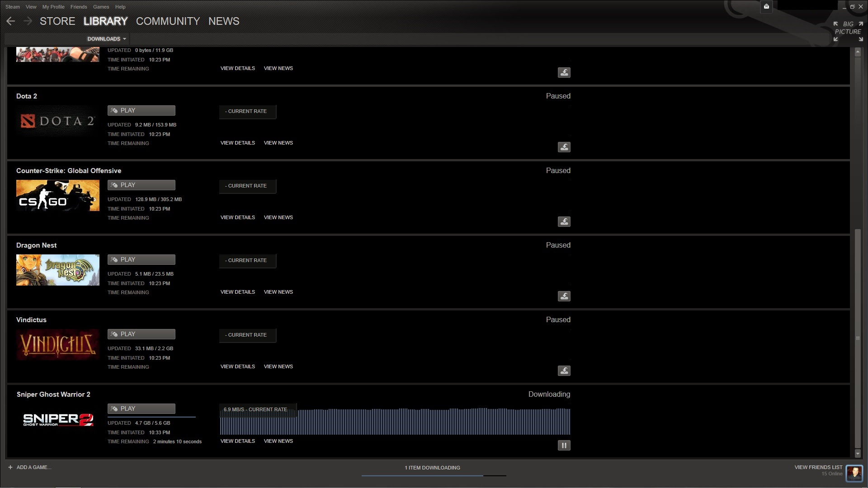This screenshot has height=488, width=868.
Task: Click the Paused status of Dota 2
Action: click(558, 96)
